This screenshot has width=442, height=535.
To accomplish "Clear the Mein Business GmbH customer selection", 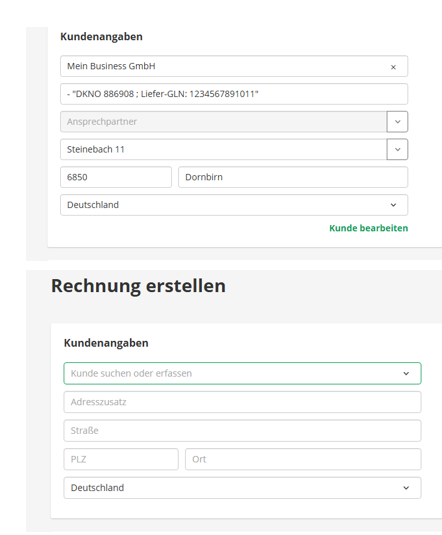I will (x=393, y=67).
